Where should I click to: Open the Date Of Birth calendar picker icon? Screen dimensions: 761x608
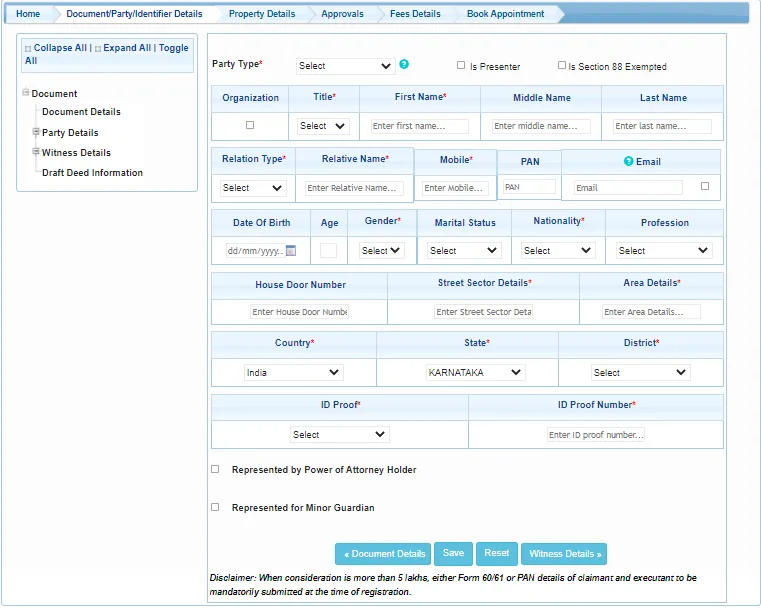click(291, 251)
